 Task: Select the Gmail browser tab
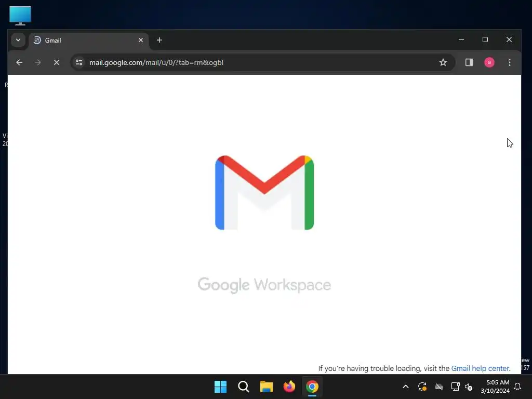89,41
